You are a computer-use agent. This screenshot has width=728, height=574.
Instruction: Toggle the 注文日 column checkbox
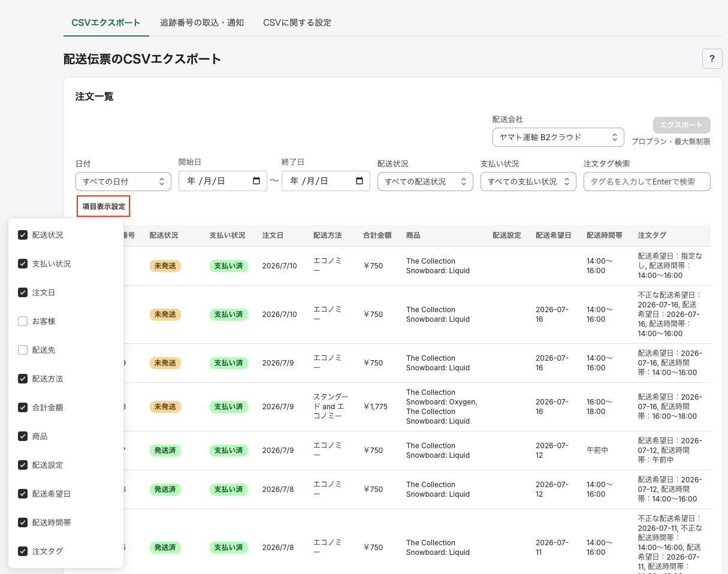click(23, 292)
